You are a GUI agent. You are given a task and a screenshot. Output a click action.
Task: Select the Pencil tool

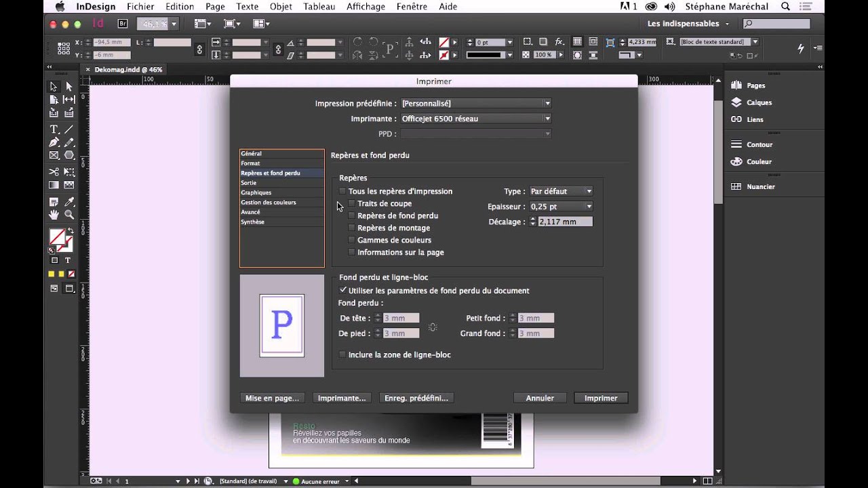[x=68, y=142]
